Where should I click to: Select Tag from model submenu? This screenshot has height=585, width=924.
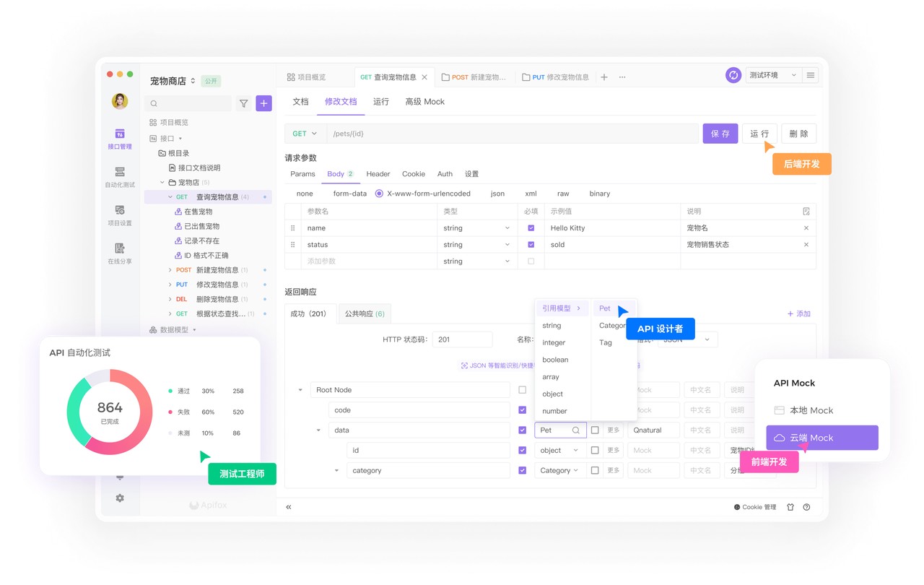(x=606, y=342)
